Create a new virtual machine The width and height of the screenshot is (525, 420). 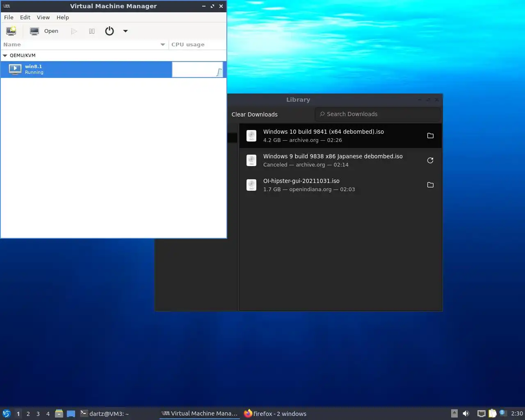(x=11, y=31)
